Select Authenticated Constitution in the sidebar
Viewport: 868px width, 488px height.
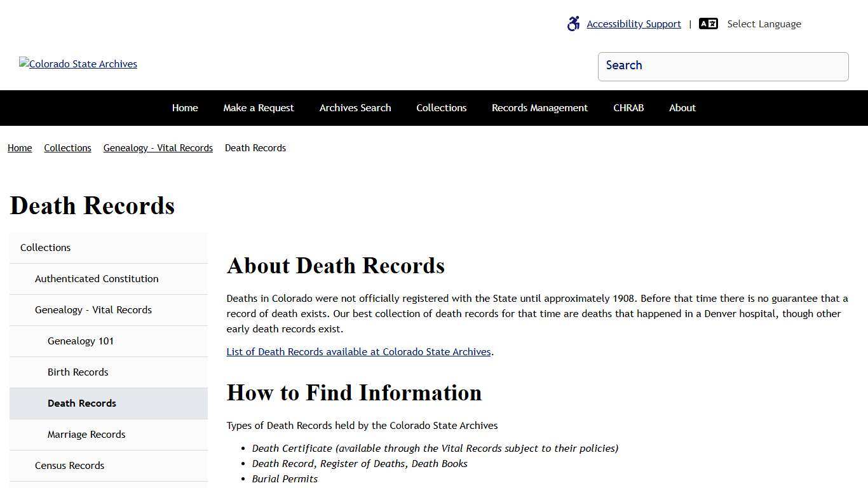coord(97,278)
